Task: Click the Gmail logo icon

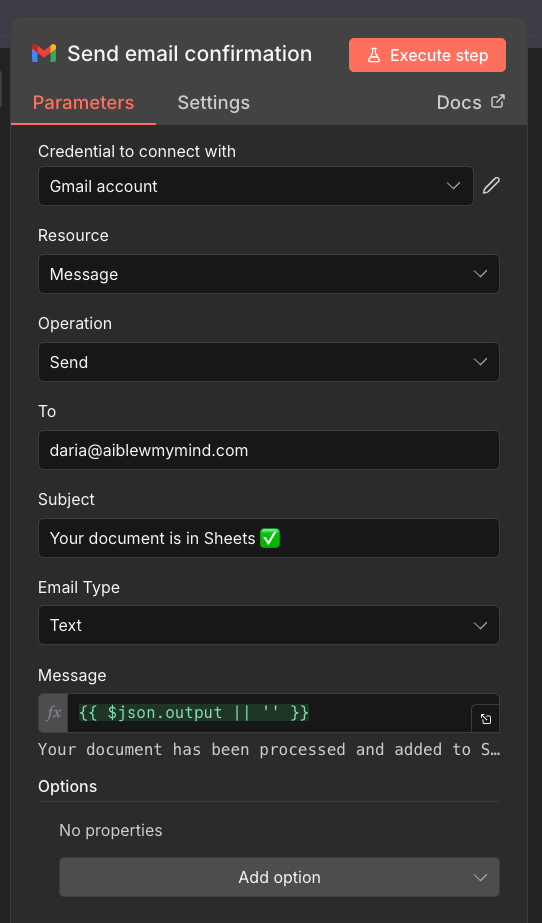Action: pyautogui.click(x=44, y=54)
